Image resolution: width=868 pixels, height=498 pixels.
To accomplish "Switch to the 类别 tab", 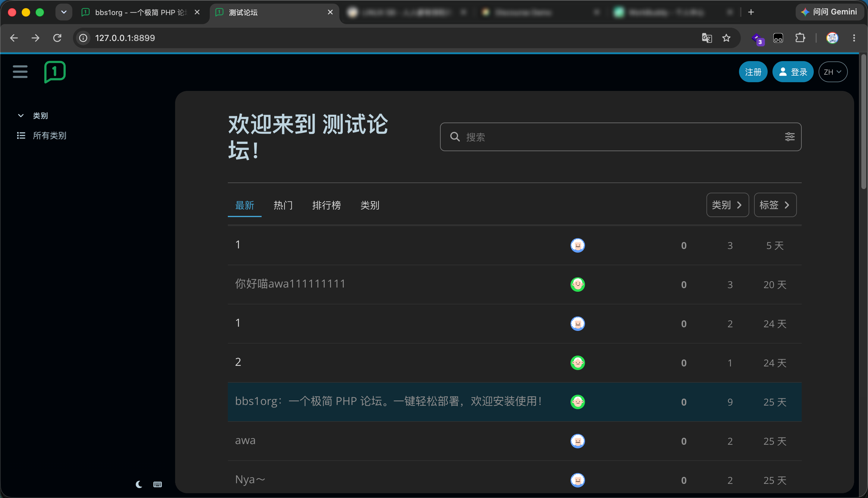I will [370, 205].
